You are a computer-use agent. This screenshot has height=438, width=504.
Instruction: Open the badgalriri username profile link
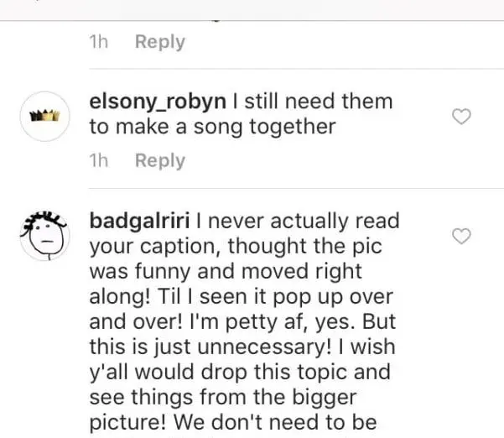[x=139, y=222]
